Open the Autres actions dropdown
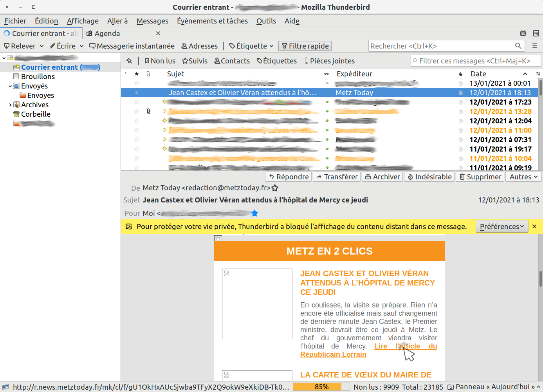This screenshot has width=543, height=392. (x=523, y=177)
